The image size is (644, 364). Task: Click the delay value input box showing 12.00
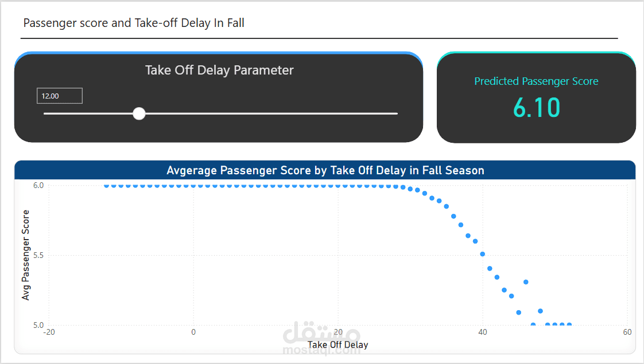point(60,96)
